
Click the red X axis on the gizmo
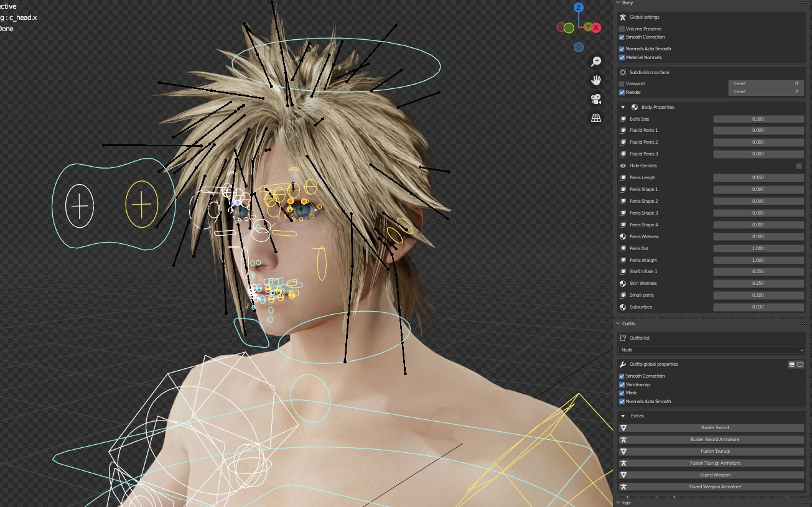[596, 27]
